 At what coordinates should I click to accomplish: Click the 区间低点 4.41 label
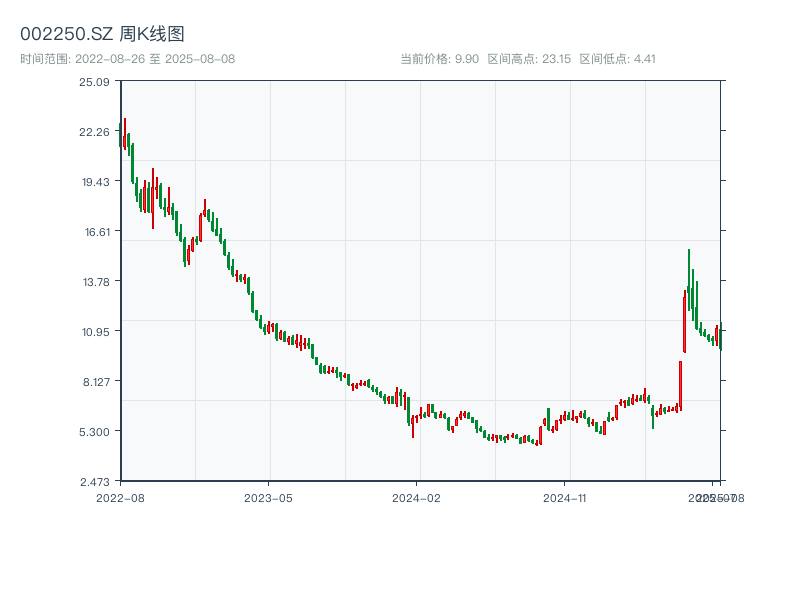(x=617, y=59)
